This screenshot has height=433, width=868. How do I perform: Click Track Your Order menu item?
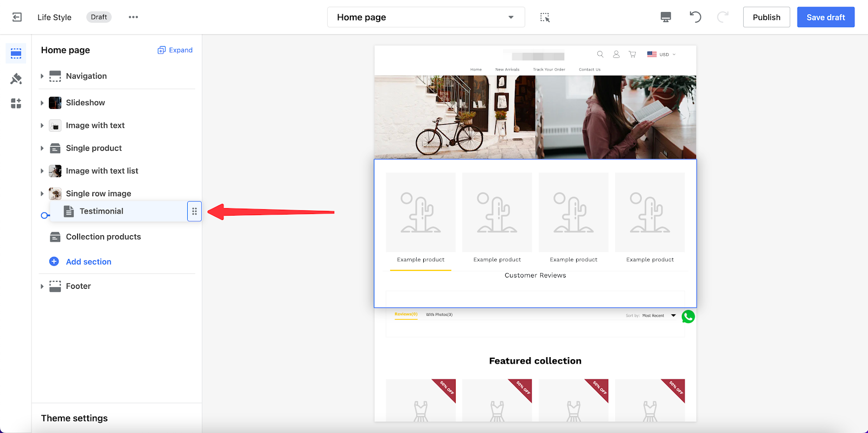(549, 69)
